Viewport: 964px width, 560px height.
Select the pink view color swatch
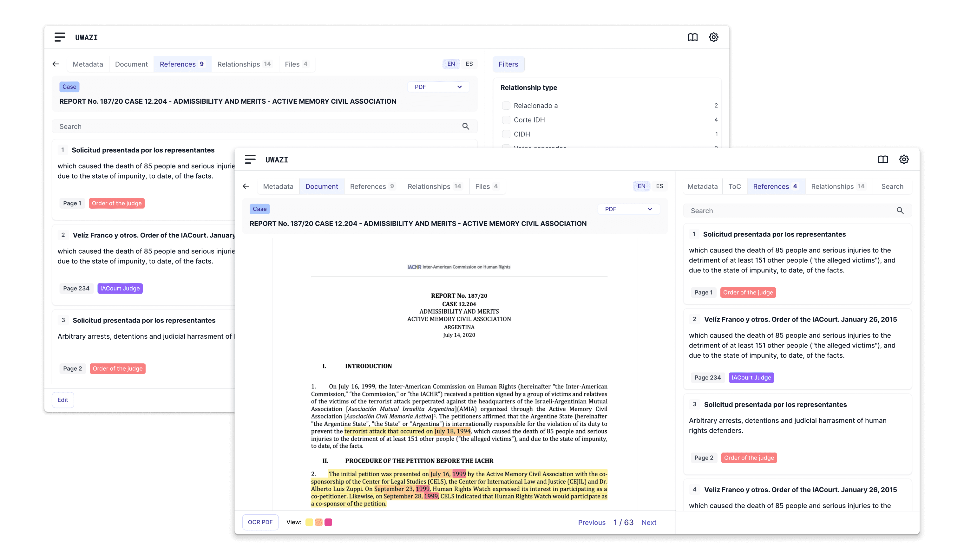click(x=328, y=522)
